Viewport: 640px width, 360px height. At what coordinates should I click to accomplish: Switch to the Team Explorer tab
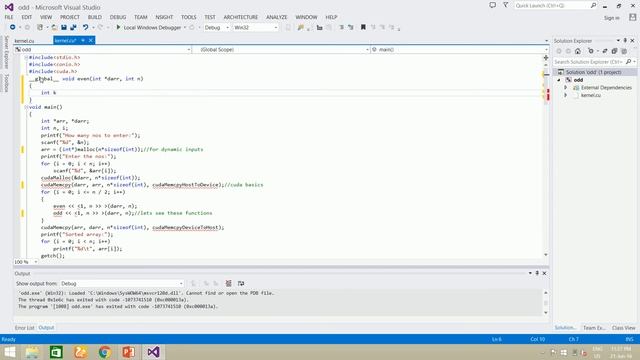tap(594, 328)
